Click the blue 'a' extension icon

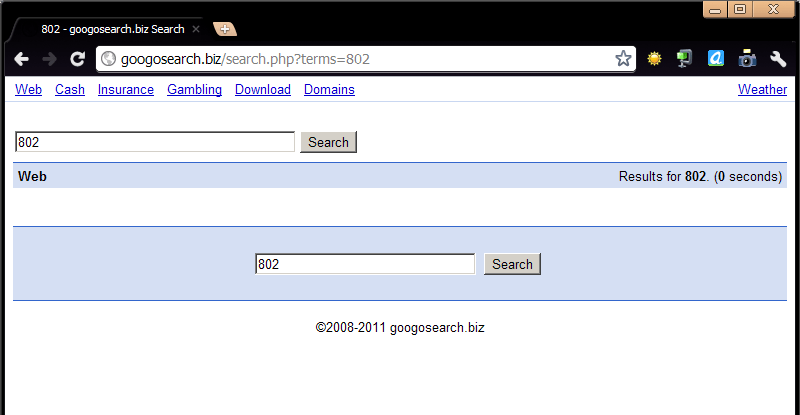[x=716, y=59]
